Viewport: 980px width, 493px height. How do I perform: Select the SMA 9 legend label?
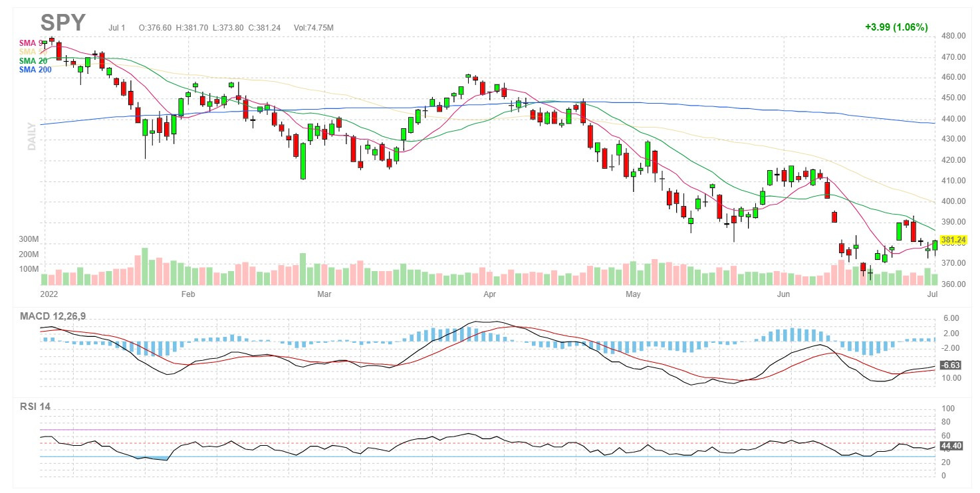coord(31,43)
